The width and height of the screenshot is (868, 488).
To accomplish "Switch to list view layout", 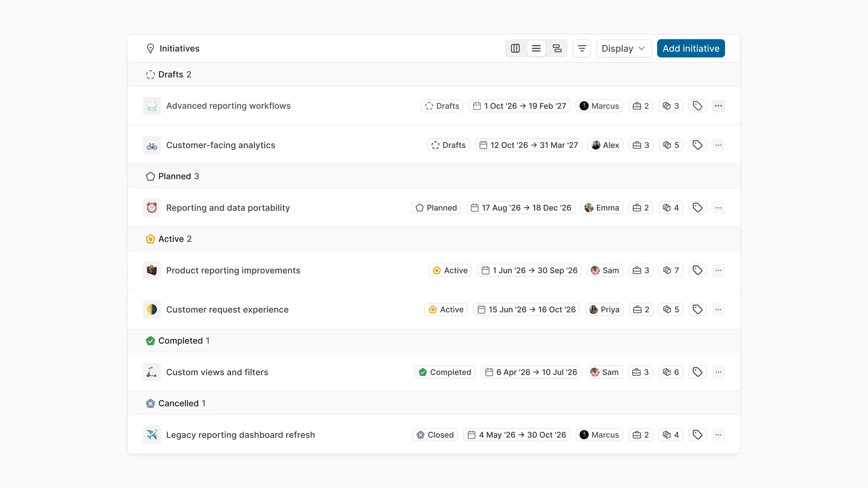I will [x=536, y=48].
